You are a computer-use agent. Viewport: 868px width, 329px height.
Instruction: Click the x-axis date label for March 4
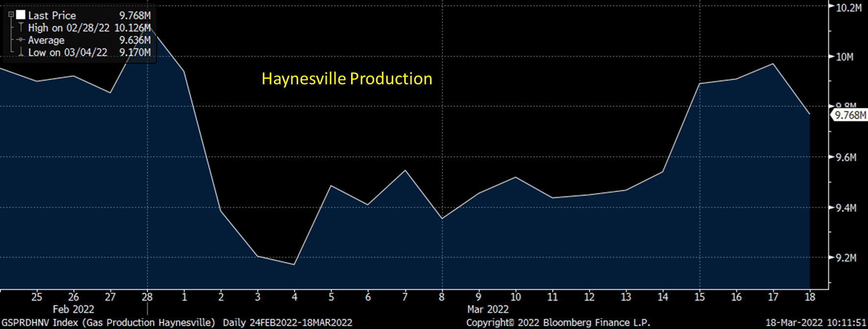[295, 297]
